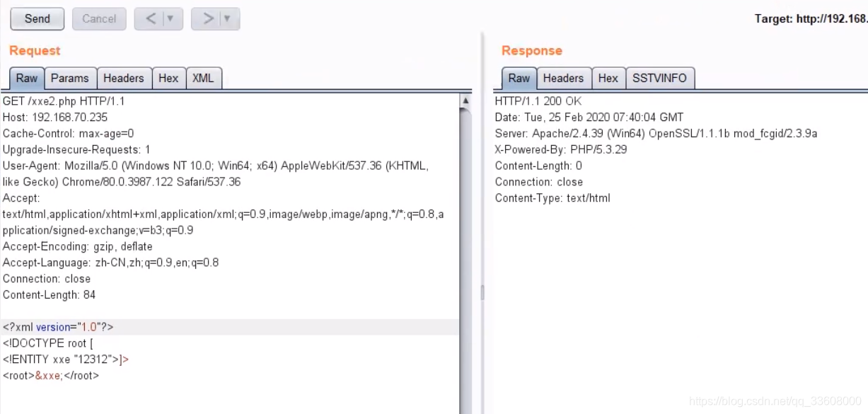The image size is (868, 414).
Task: Select the Request Raw tab
Action: click(x=27, y=79)
